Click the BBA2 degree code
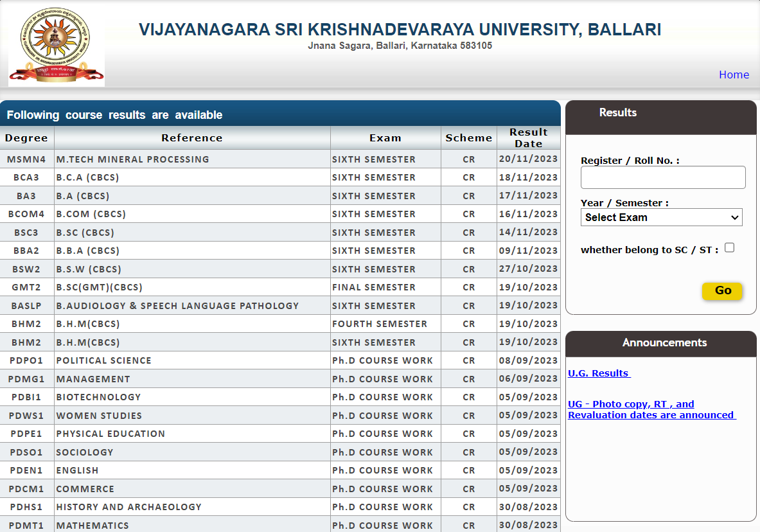760x532 pixels. coord(26,251)
